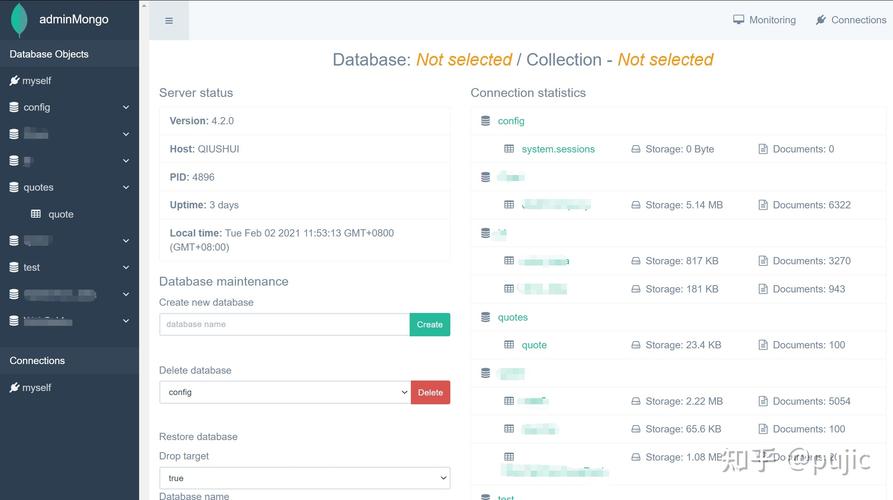Toggle the sidebar hamburger menu
The image size is (893, 500).
[169, 21]
